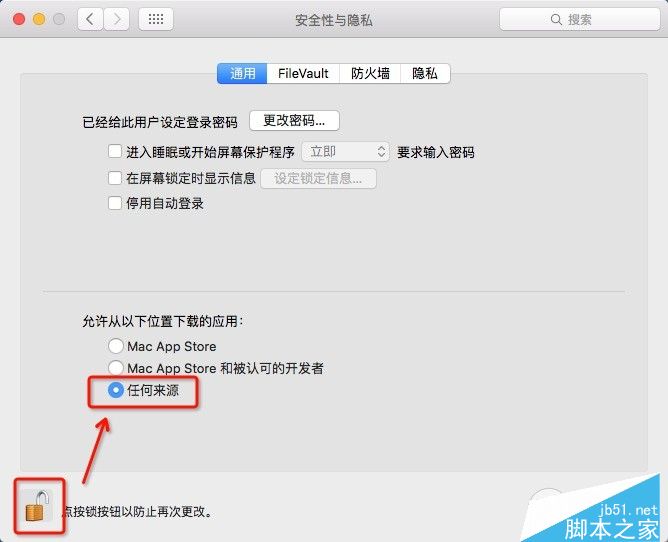Go forward with the right arrow button

pos(116,19)
